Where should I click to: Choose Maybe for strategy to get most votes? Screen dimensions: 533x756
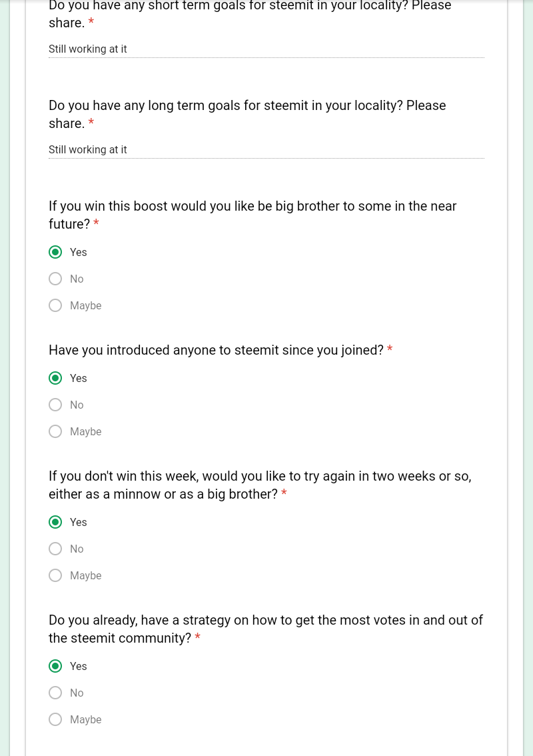(x=55, y=719)
